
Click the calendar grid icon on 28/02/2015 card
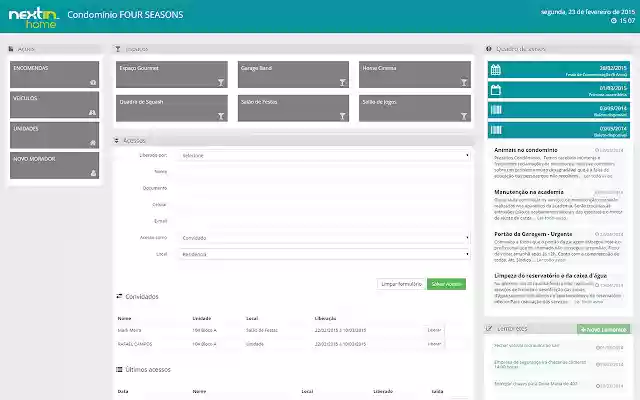coord(496,70)
